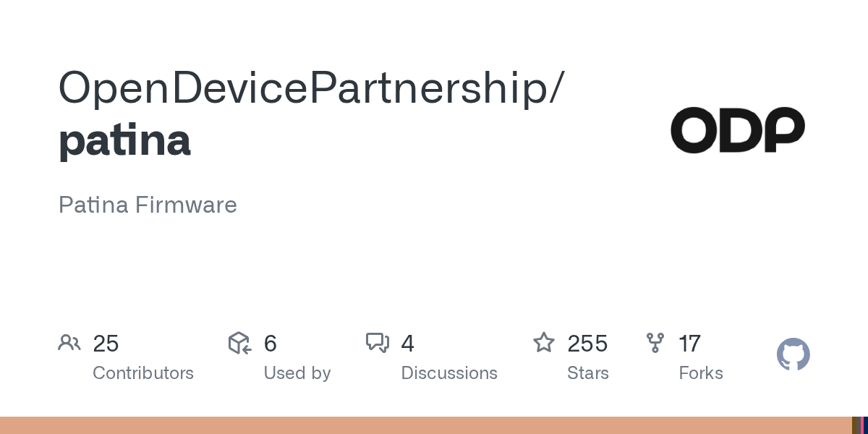Click the 4 discussions count

408,344
